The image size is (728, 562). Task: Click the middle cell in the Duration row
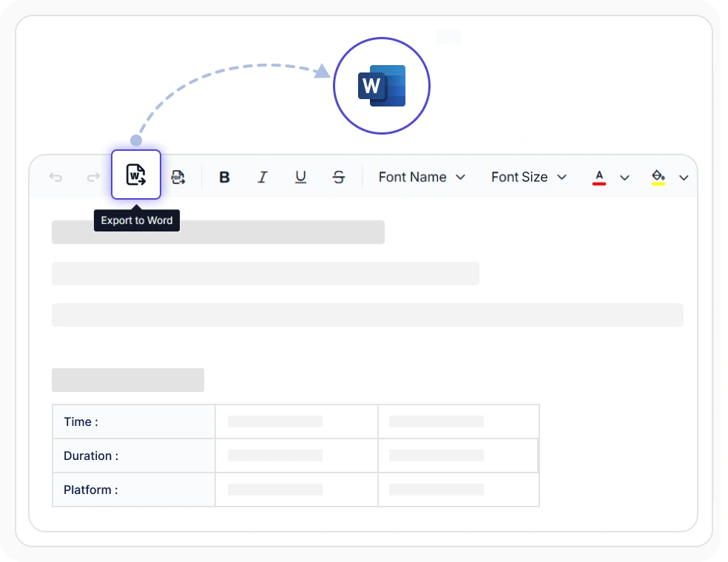[297, 456]
